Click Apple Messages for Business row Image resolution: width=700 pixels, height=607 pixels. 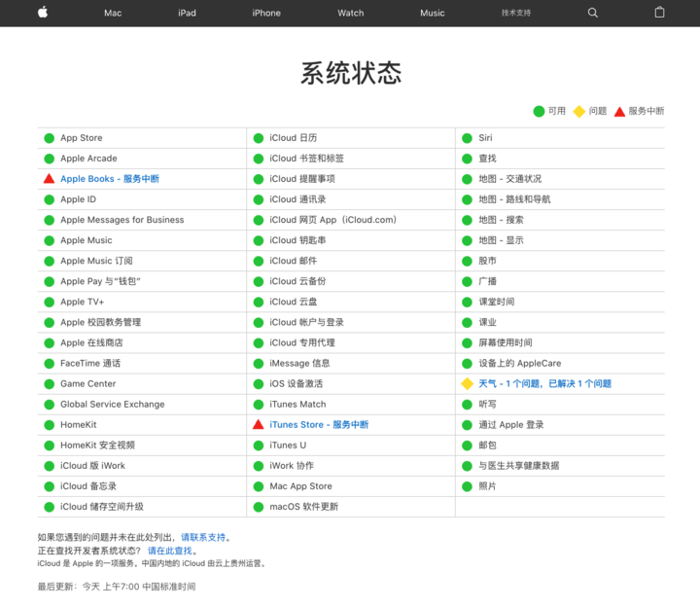pyautogui.click(x=142, y=220)
